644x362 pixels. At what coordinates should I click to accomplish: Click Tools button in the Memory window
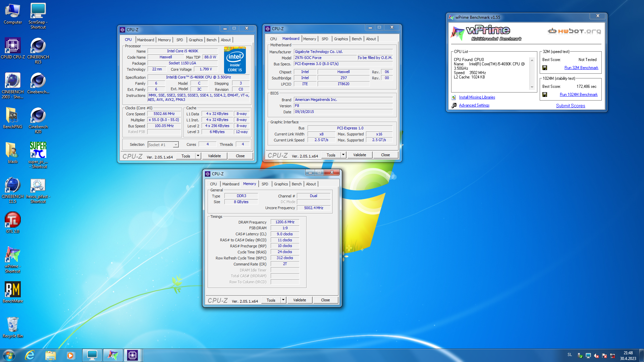pos(271,300)
